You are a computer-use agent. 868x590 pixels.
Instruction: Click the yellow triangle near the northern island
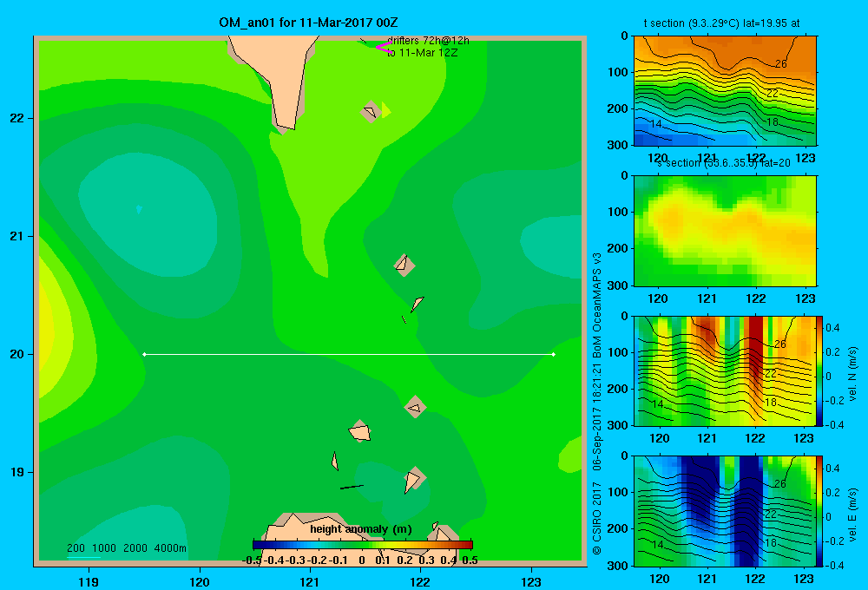tap(386, 110)
